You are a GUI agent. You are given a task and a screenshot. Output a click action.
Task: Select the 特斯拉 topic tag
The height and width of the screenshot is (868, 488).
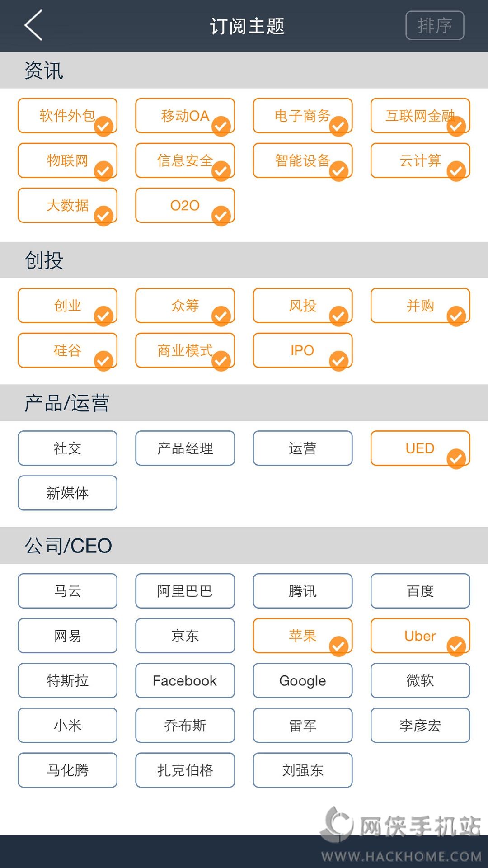(67, 680)
